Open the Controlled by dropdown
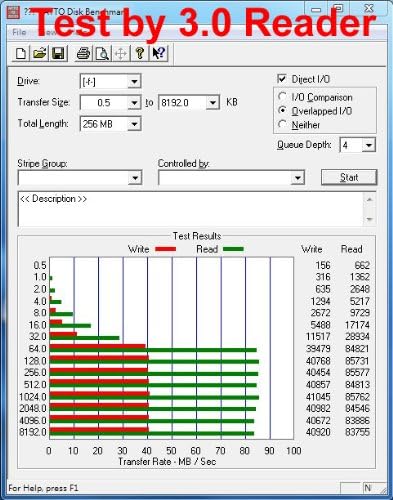Image resolution: width=393 pixels, height=500 pixels. click(x=298, y=178)
